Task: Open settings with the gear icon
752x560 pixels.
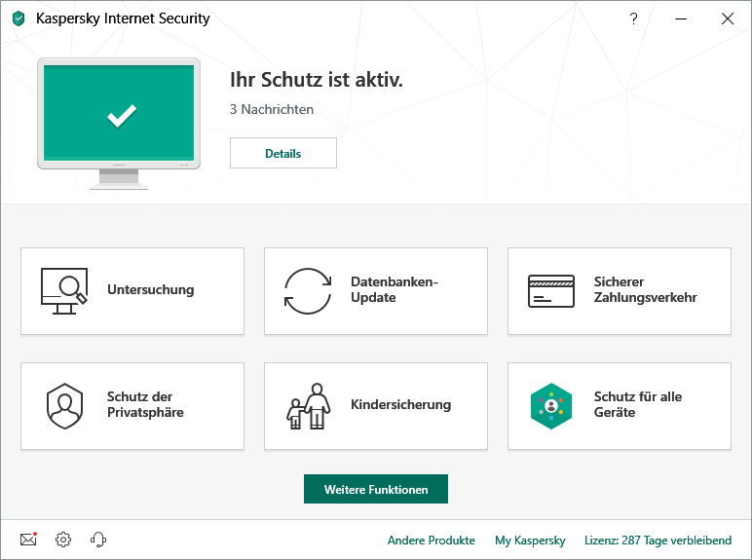Action: (63, 540)
